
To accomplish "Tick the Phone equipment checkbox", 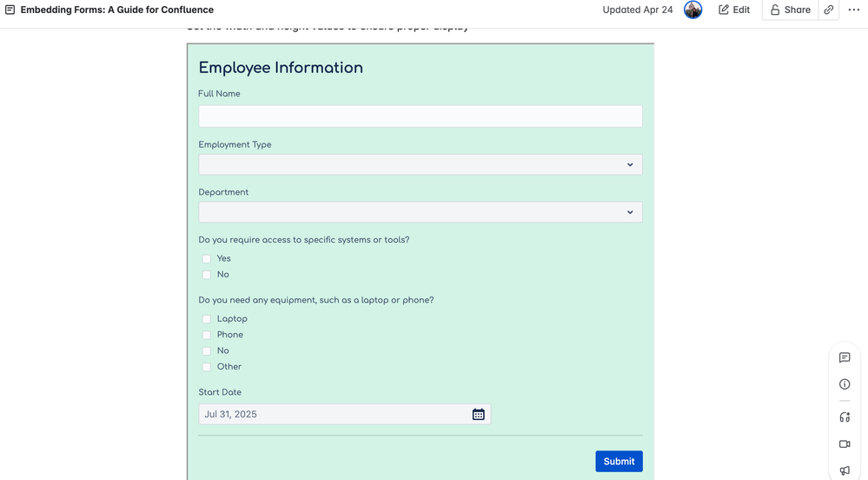I will (x=207, y=336).
